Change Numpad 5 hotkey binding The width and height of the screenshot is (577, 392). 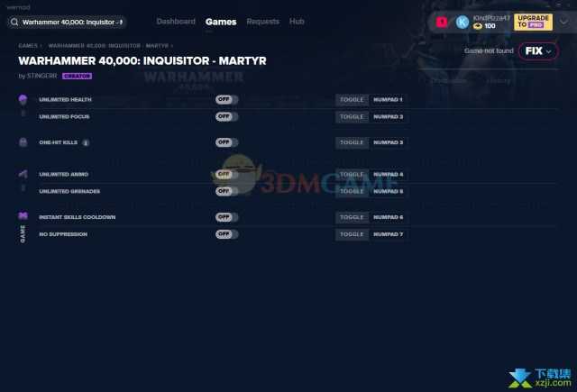389,192
